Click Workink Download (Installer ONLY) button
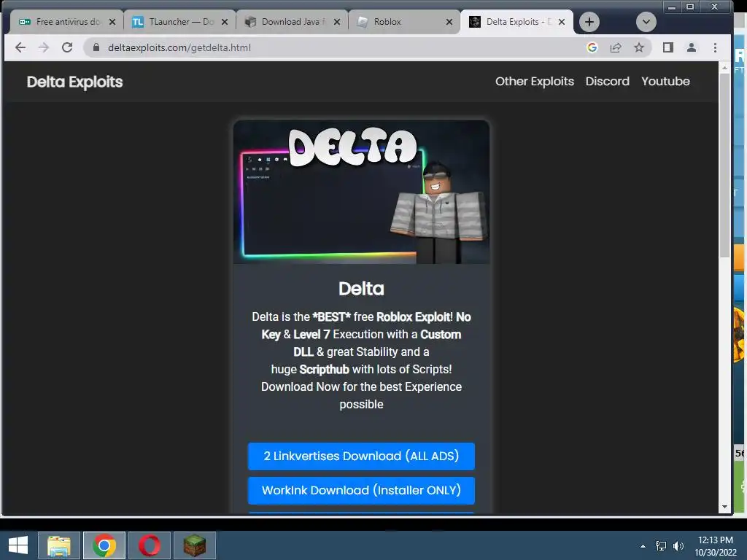The width and height of the screenshot is (747, 560). click(361, 491)
